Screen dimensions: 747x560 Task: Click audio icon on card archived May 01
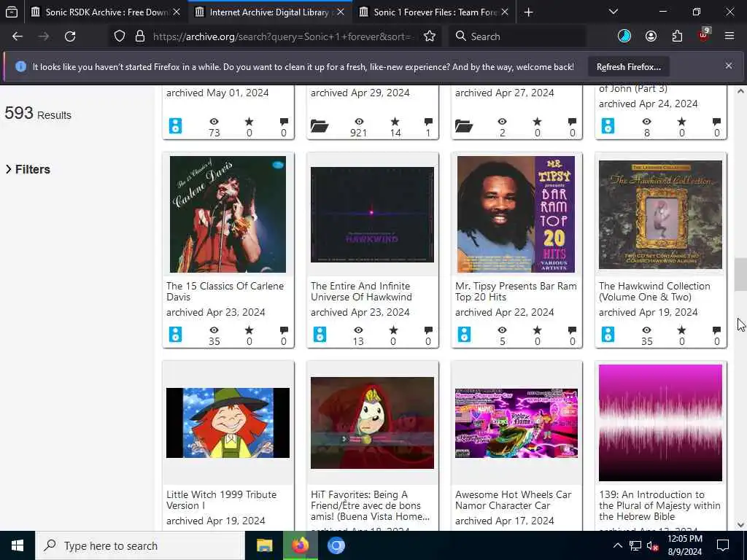pos(175,125)
